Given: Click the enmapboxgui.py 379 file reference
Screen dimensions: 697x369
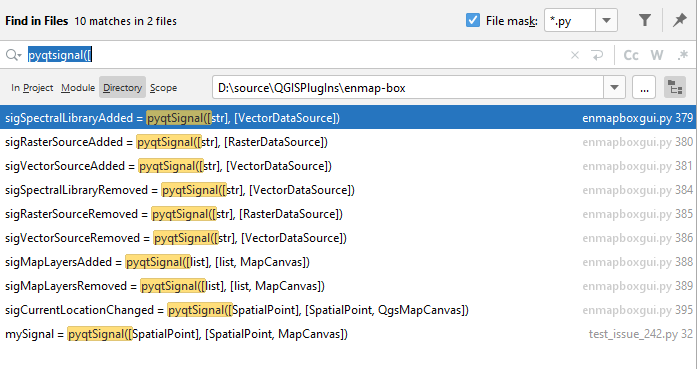Looking at the screenshot, I should coord(637,118).
